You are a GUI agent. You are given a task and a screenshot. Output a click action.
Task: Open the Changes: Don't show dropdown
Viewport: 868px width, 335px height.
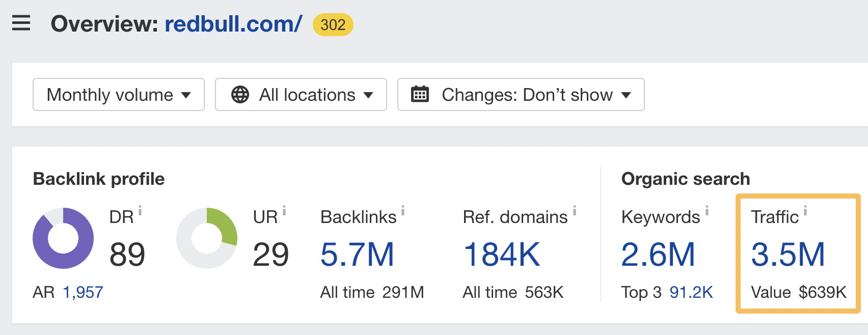click(521, 95)
